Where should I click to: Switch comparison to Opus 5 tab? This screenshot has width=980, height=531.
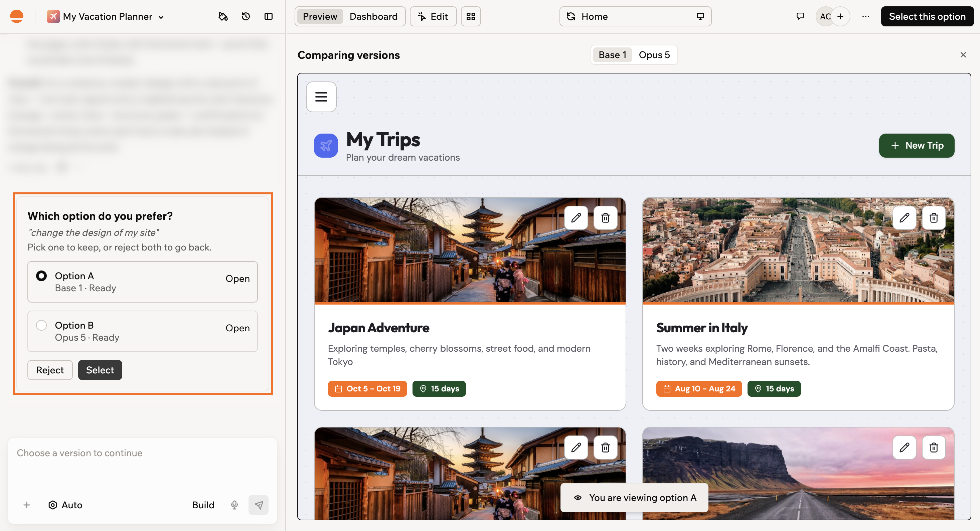pyautogui.click(x=654, y=55)
